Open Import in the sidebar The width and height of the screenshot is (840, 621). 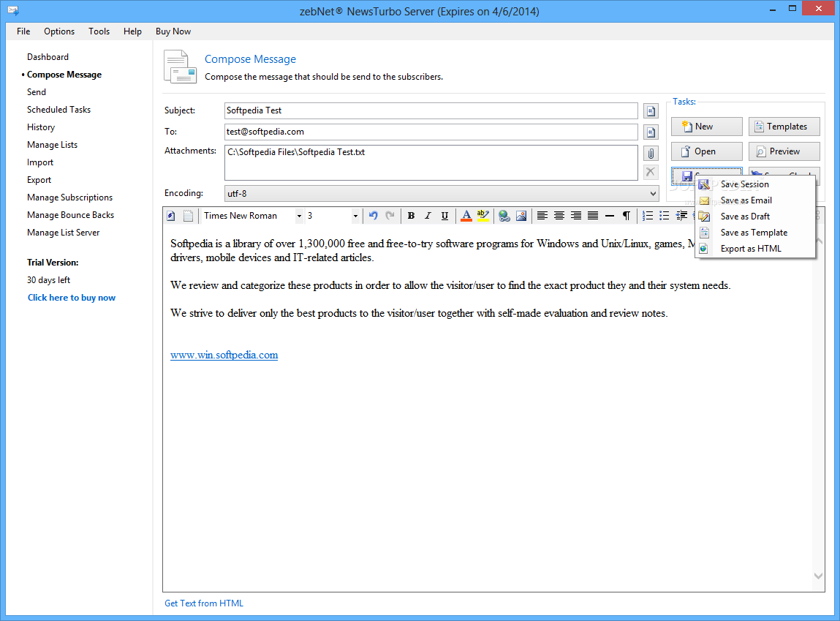pyautogui.click(x=40, y=162)
